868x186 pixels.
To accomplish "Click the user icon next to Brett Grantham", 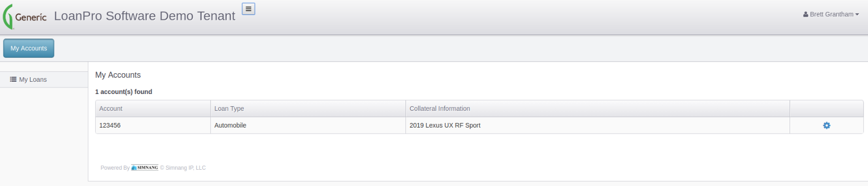I will point(806,14).
